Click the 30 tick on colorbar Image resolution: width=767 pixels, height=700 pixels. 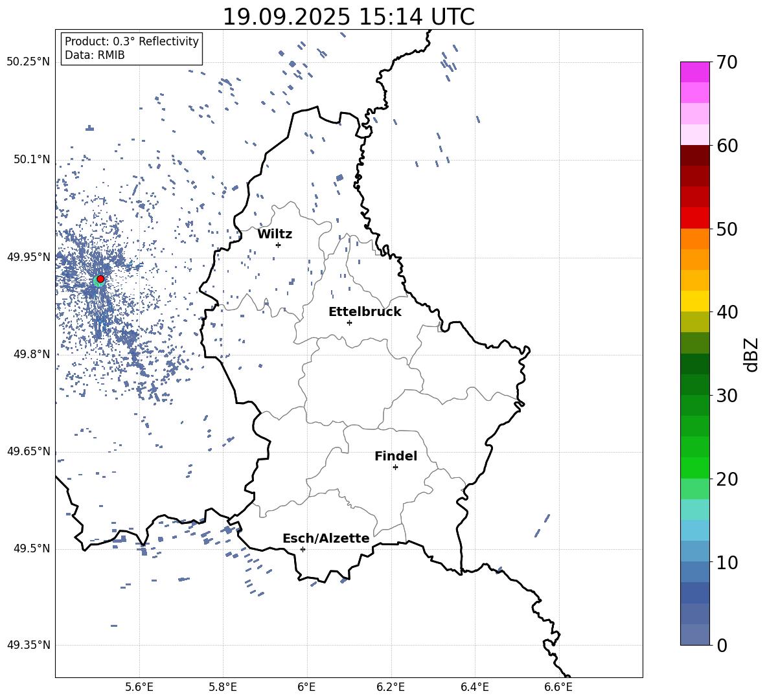tap(727, 395)
